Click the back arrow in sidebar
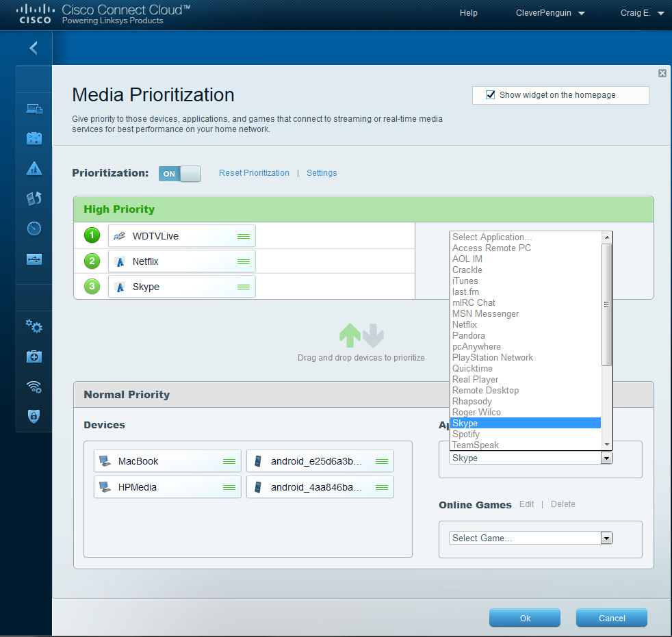This screenshot has height=637, width=672. point(34,48)
